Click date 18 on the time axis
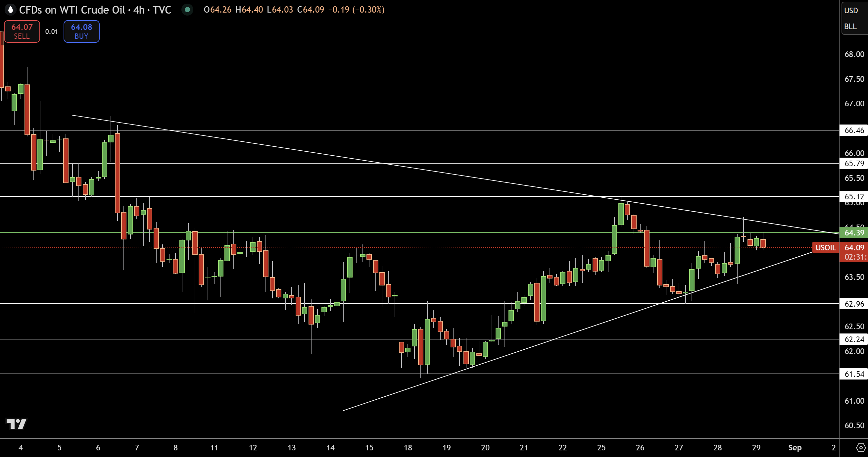 [x=408, y=448]
